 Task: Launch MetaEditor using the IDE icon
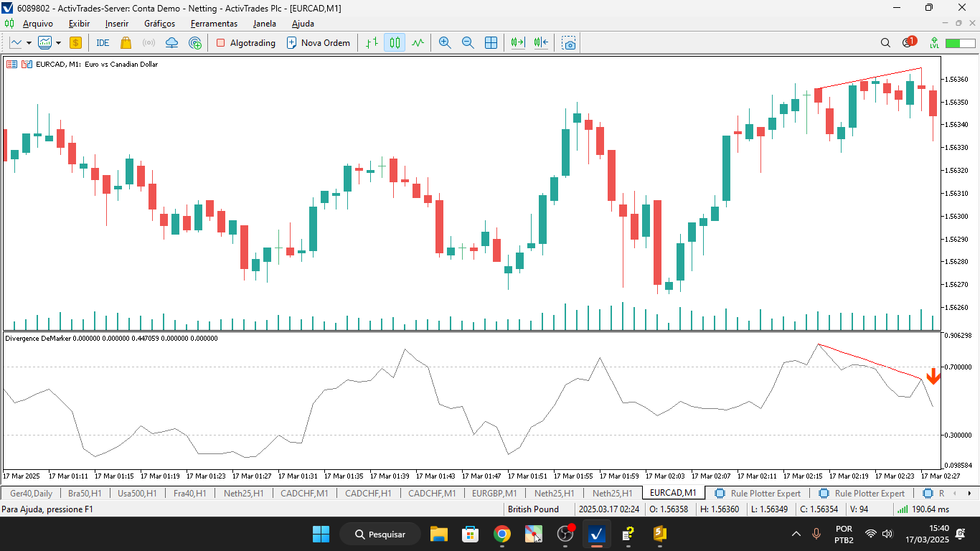tap(103, 42)
